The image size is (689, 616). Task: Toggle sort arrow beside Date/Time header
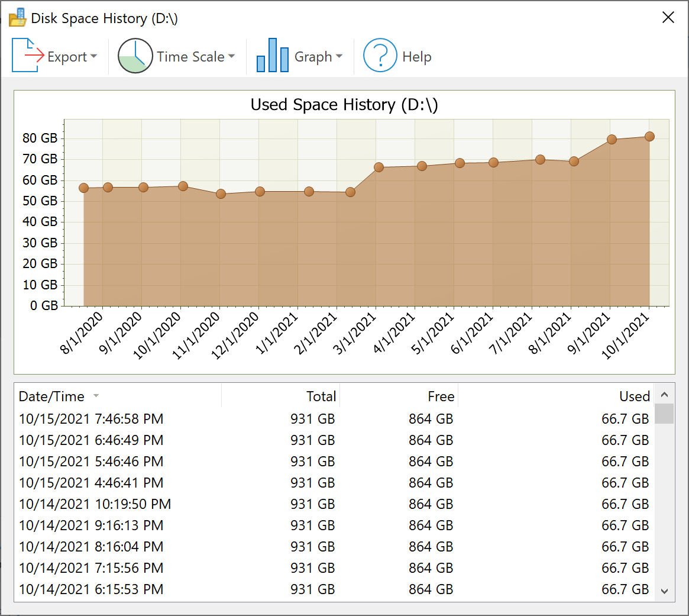(x=96, y=396)
